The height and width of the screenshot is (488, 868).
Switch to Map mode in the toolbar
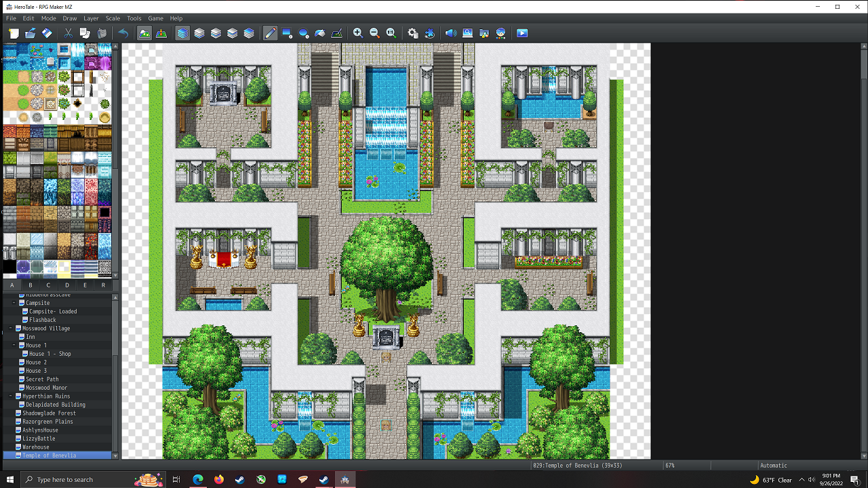[x=144, y=33]
